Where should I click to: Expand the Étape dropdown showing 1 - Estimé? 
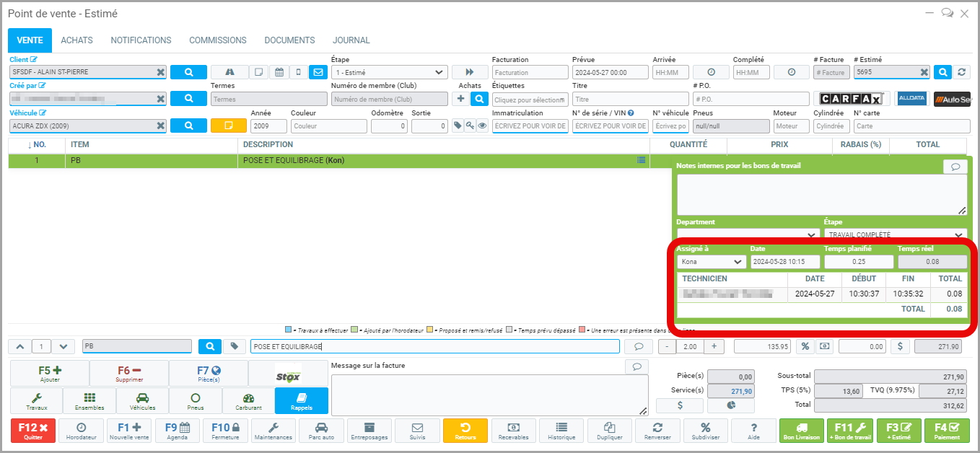(389, 72)
